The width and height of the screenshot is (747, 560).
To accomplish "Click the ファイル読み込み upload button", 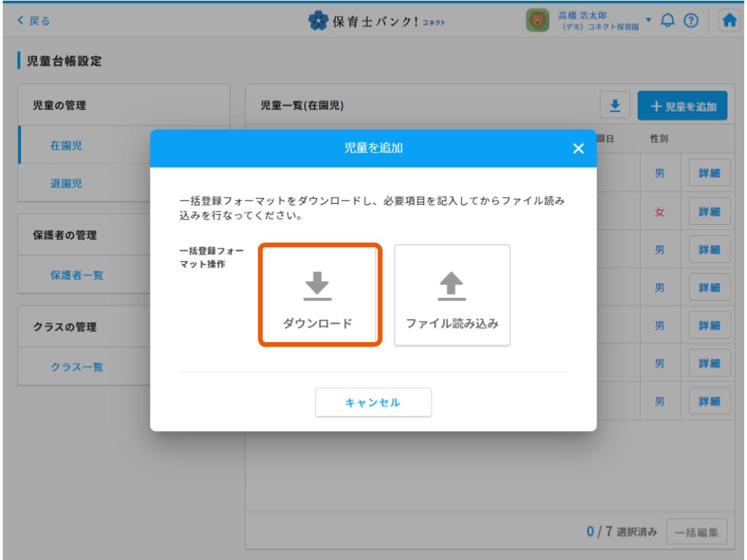I will click(452, 295).
